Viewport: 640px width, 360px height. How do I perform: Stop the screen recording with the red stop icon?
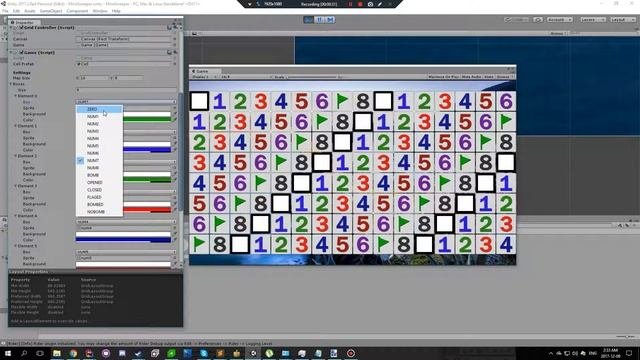point(360,4)
